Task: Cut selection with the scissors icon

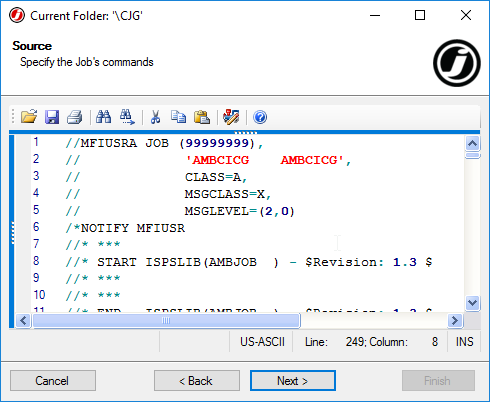Action: [x=155, y=117]
